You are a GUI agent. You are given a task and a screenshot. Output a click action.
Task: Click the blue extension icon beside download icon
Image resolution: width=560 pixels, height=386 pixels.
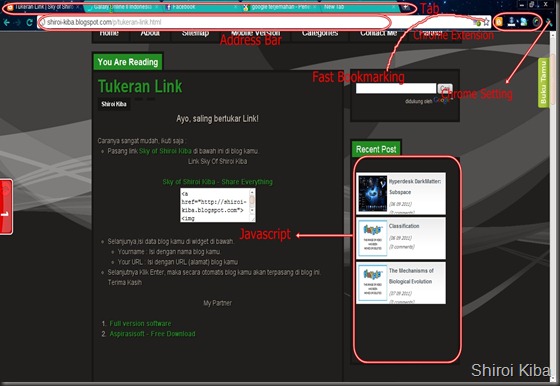[524, 22]
